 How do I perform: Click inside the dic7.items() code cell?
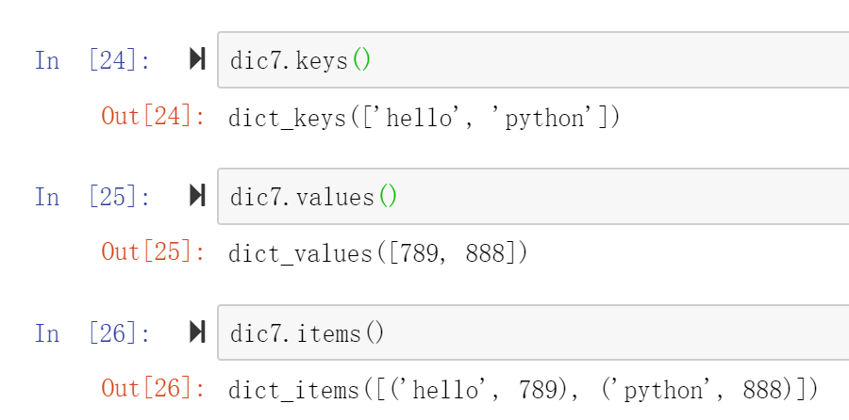pyautogui.click(x=533, y=332)
